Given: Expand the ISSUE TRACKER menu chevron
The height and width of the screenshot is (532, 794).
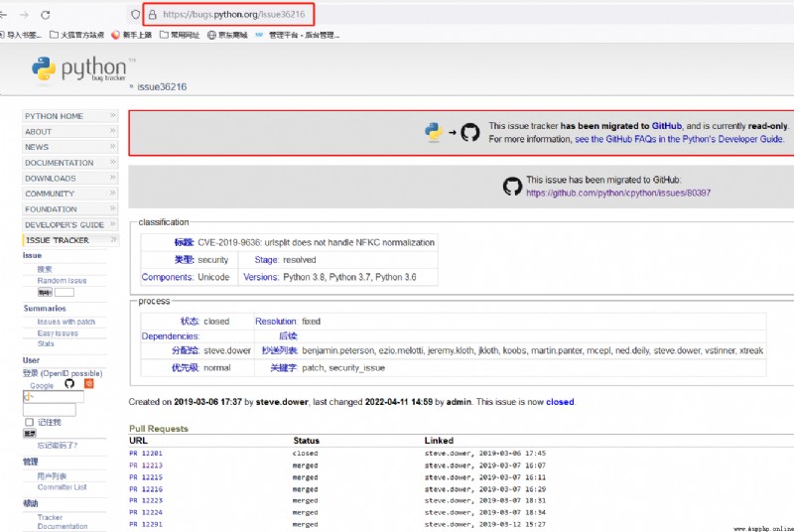Looking at the screenshot, I should coord(113,239).
